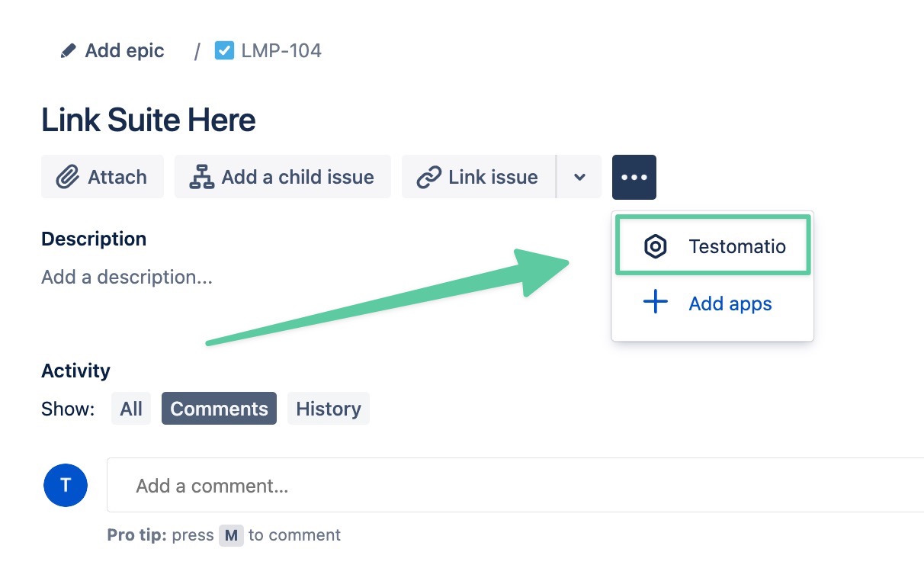Click the plus icon for Add apps

656,303
